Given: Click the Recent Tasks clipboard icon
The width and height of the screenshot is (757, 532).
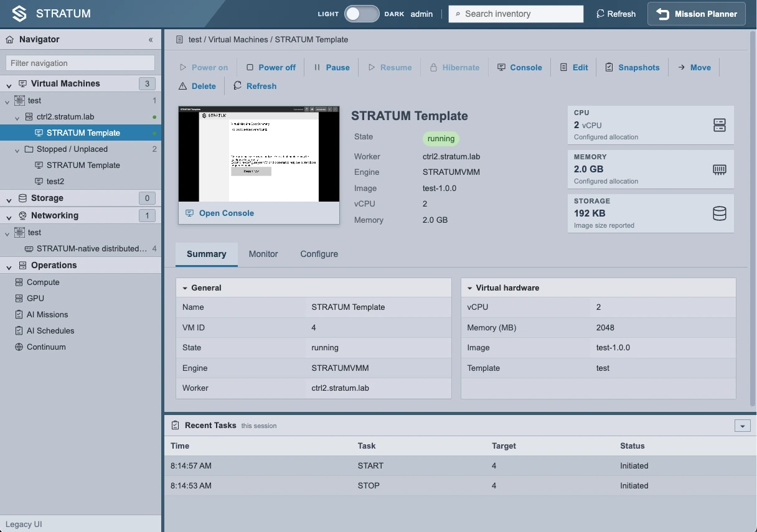Looking at the screenshot, I should coord(175,426).
